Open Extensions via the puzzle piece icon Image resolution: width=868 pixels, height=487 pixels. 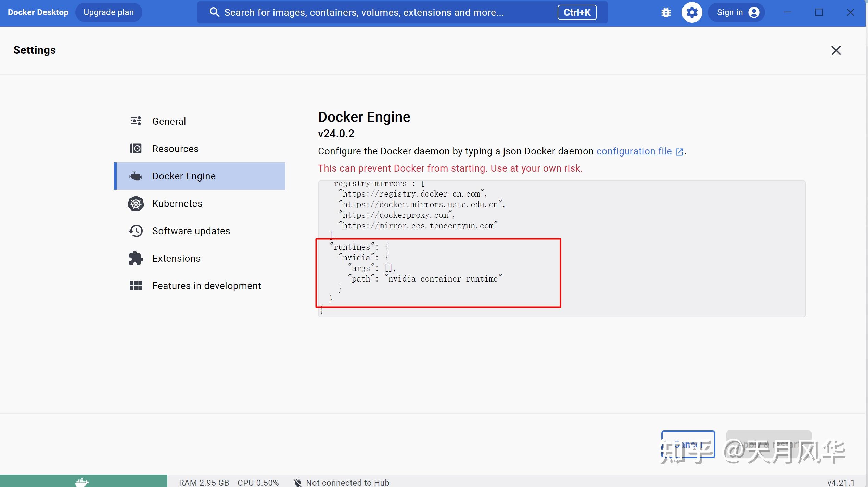136,258
